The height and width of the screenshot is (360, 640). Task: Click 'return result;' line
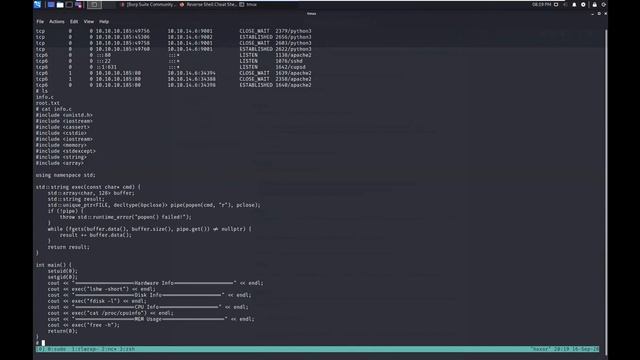(x=69, y=247)
